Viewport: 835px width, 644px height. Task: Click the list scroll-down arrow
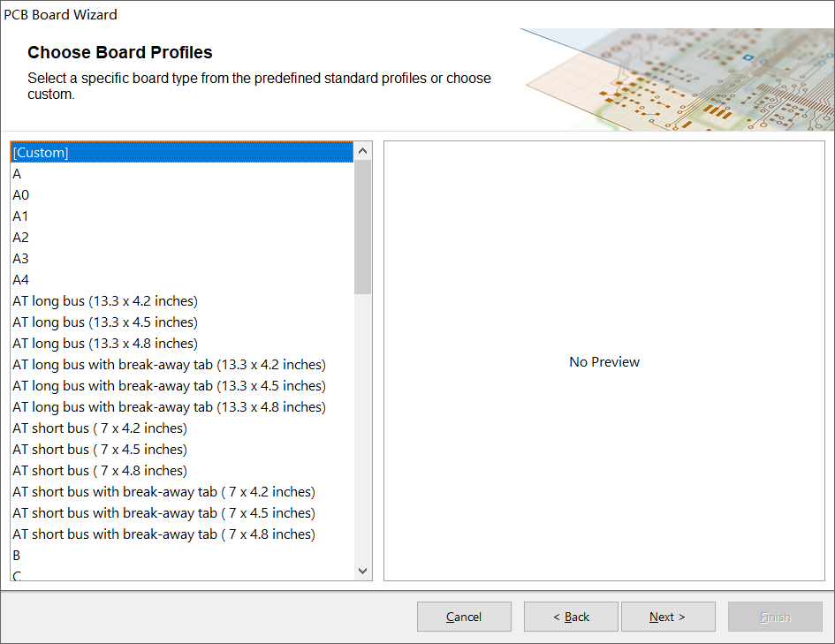362,571
